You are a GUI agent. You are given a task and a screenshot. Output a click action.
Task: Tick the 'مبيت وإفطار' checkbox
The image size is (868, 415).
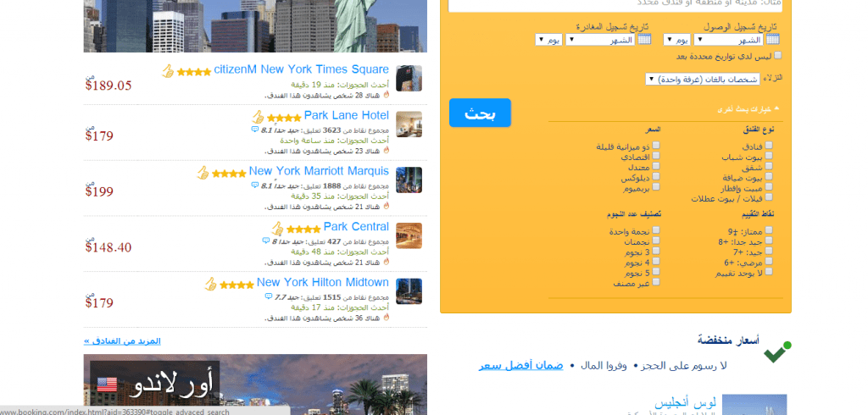pos(768,187)
